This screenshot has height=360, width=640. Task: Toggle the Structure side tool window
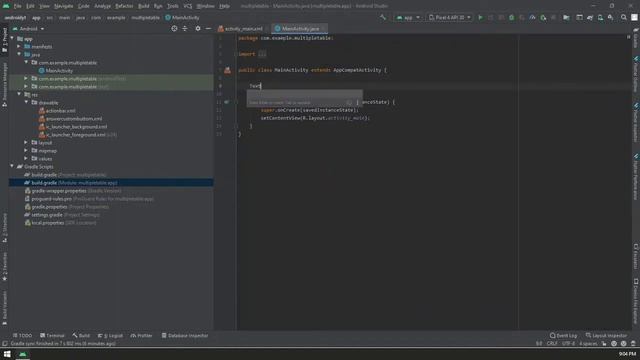[x=4, y=229]
